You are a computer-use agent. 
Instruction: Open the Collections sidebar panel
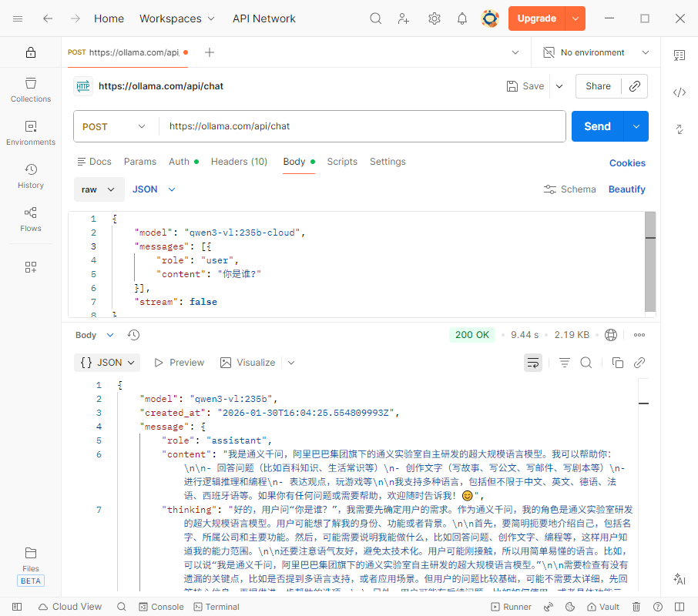tap(31, 89)
